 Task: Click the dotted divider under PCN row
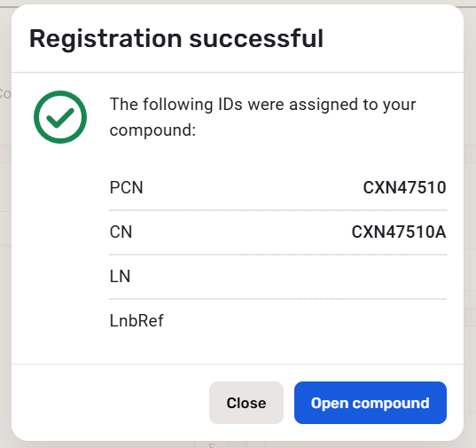click(277, 210)
